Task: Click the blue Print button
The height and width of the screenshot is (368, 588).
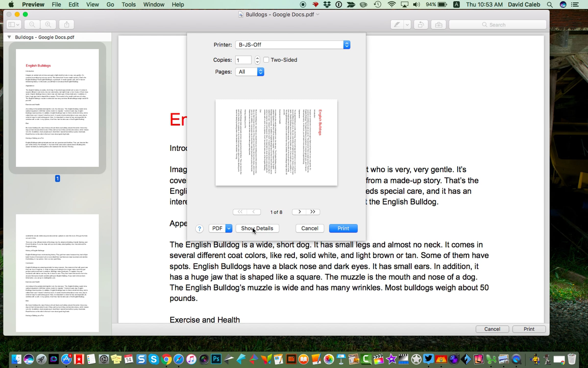Action: point(343,228)
